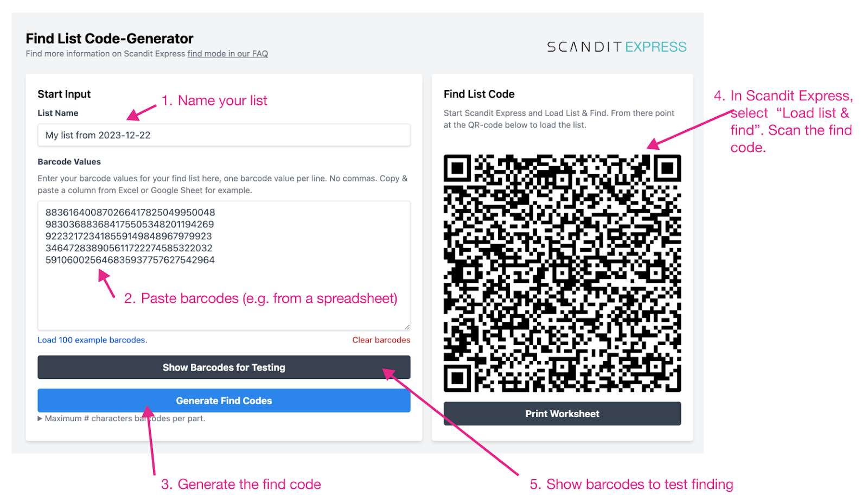Image resolution: width=868 pixels, height=502 pixels.
Task: Select the first barcode value line
Action: pyautogui.click(x=130, y=212)
